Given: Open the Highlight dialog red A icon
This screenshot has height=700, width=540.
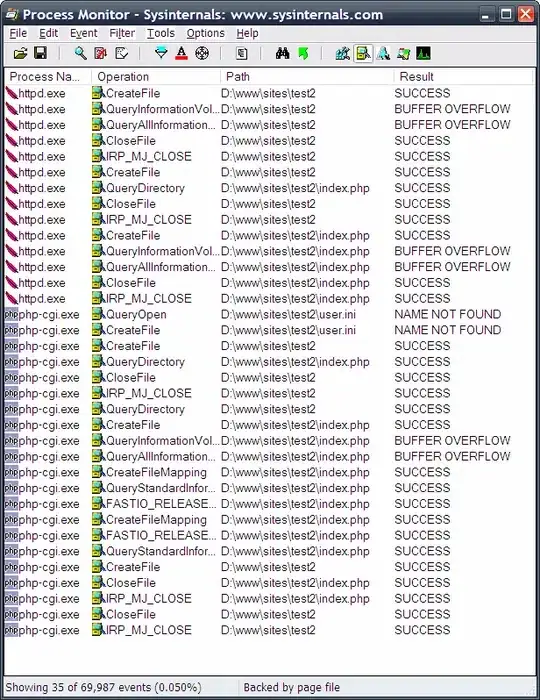Looking at the screenshot, I should coord(181,54).
